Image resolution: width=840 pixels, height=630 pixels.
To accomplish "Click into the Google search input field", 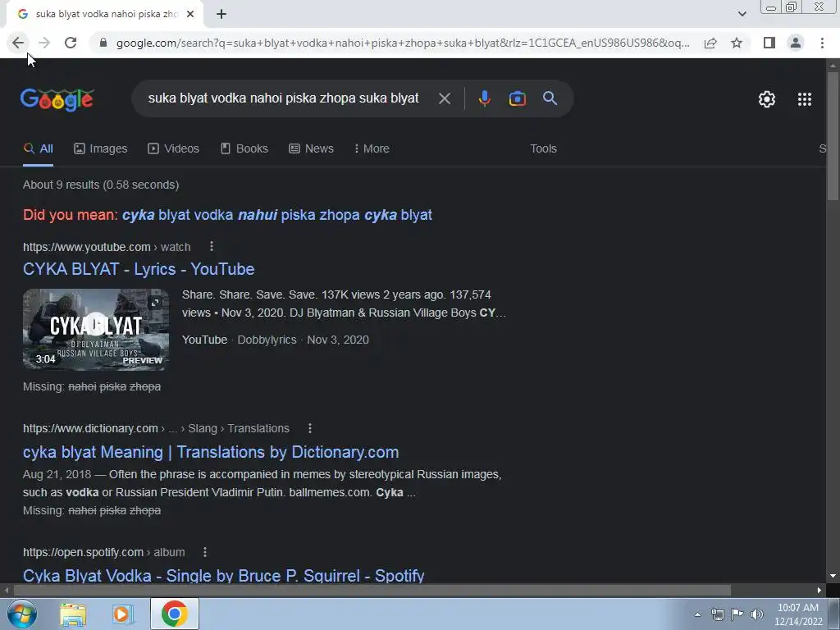I will 283,98.
